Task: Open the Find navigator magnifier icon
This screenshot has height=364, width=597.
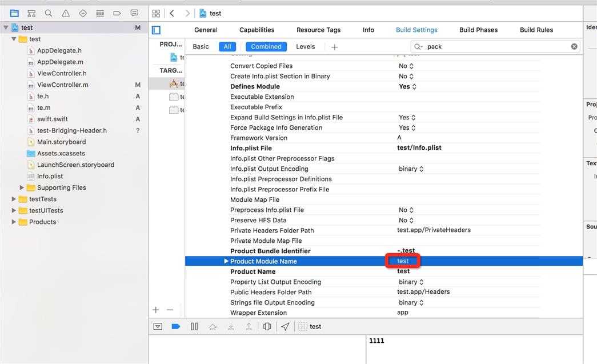Action: coord(49,13)
